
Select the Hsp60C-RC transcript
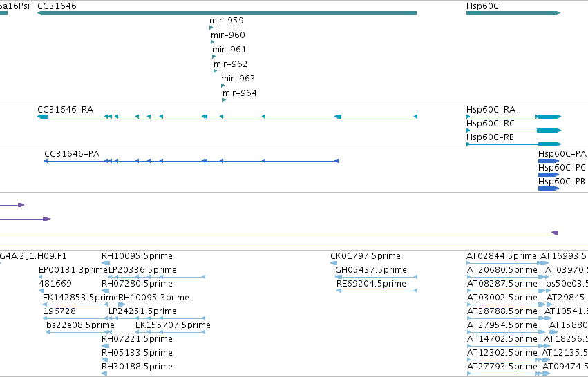point(513,130)
